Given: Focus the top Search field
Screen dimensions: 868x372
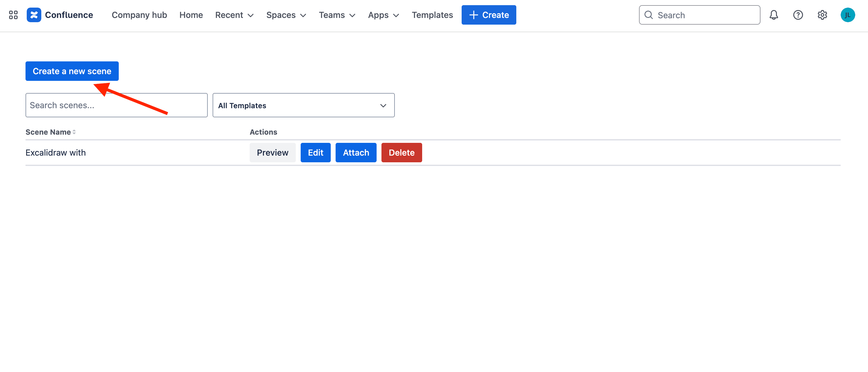Looking at the screenshot, I should coord(699,15).
